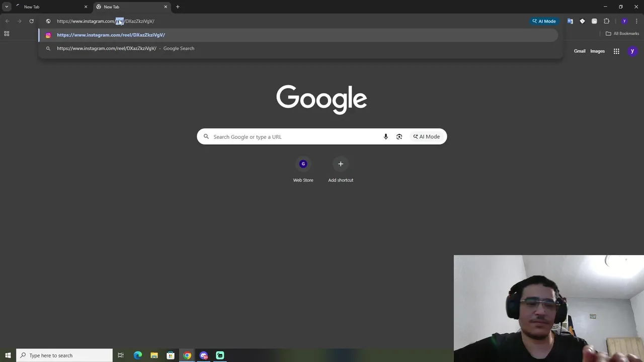Start voice search with microphone icon
The image size is (644, 362).
pos(386,137)
